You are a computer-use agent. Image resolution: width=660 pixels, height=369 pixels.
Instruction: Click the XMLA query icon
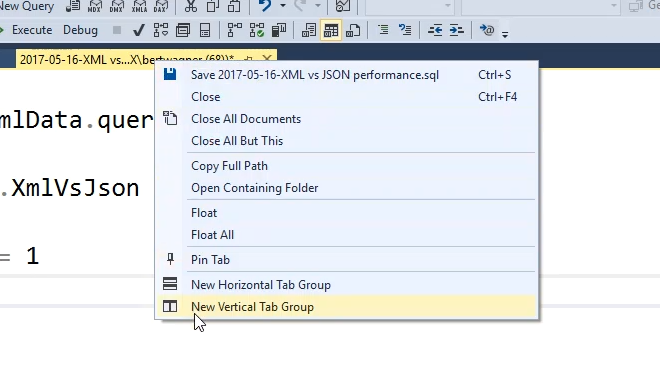point(139,6)
